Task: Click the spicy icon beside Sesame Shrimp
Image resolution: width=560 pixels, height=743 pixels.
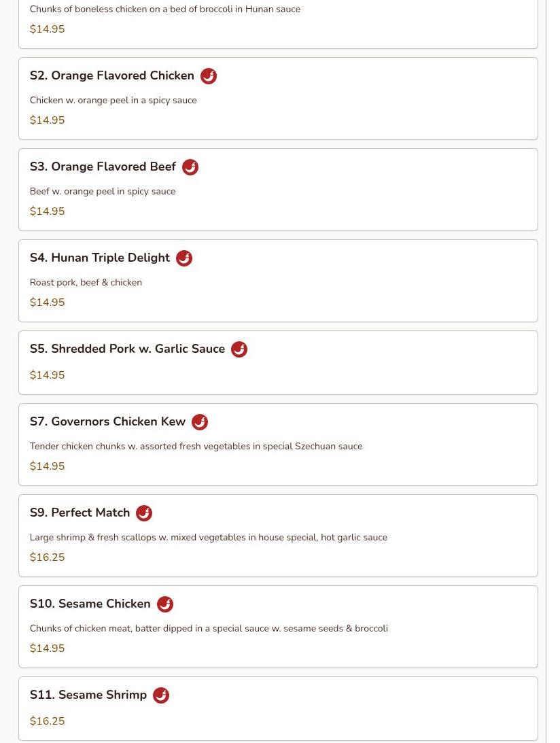Action: point(161,695)
